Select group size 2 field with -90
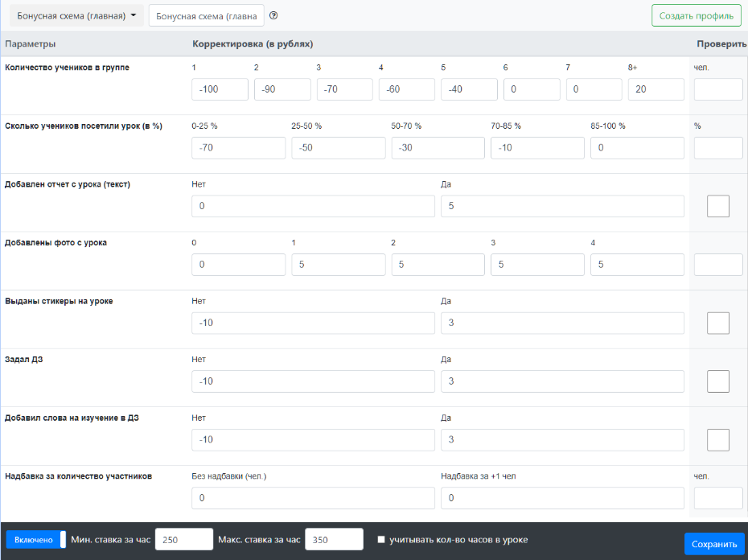This screenshot has width=748, height=560. [282, 89]
